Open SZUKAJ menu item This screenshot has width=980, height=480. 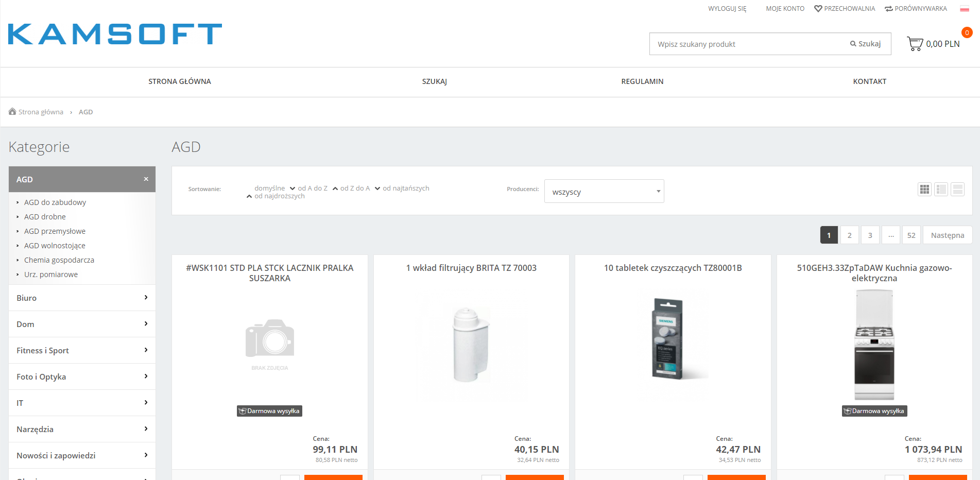(435, 81)
